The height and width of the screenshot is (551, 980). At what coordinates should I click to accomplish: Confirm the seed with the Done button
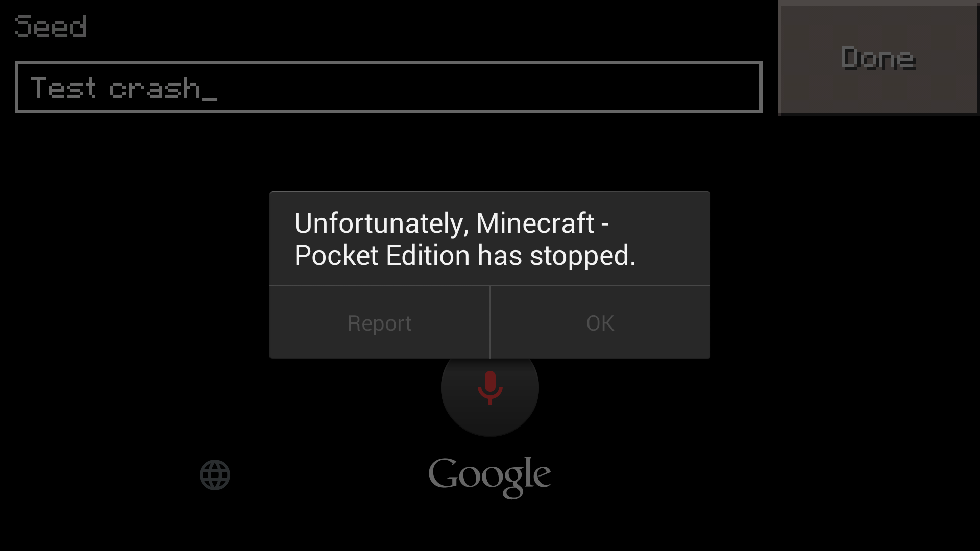coord(878,58)
